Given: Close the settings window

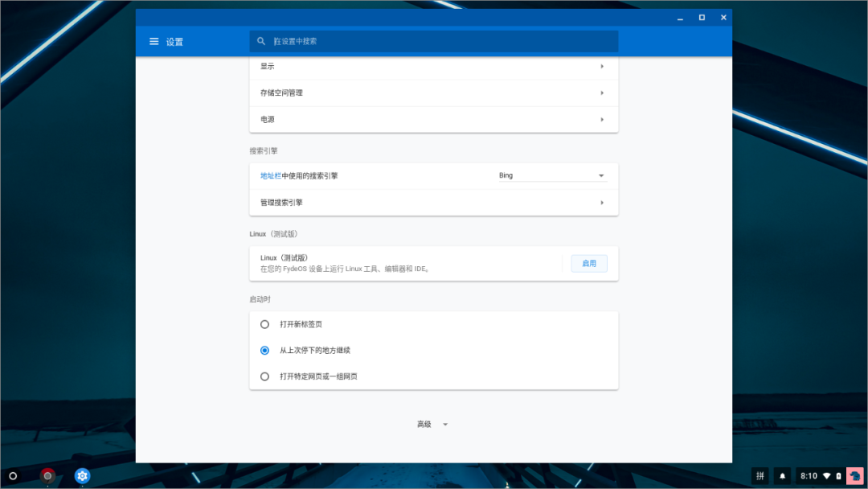Looking at the screenshot, I should point(723,18).
